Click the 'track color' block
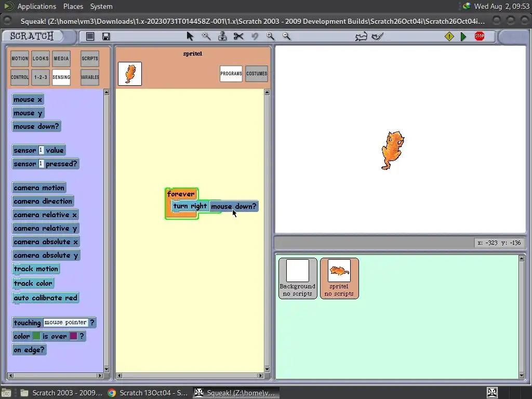The height and width of the screenshot is (399, 532). click(33, 283)
